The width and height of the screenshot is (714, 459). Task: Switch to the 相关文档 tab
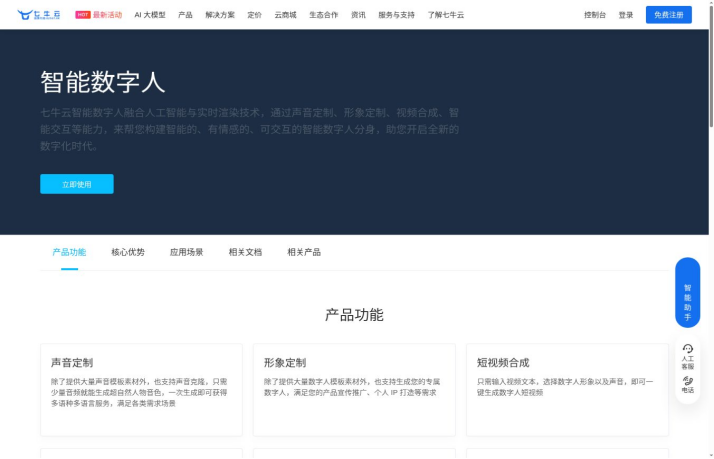245,252
